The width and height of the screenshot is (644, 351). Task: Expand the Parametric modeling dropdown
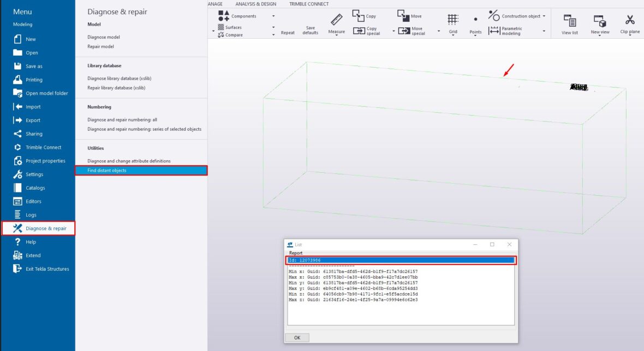tap(544, 31)
